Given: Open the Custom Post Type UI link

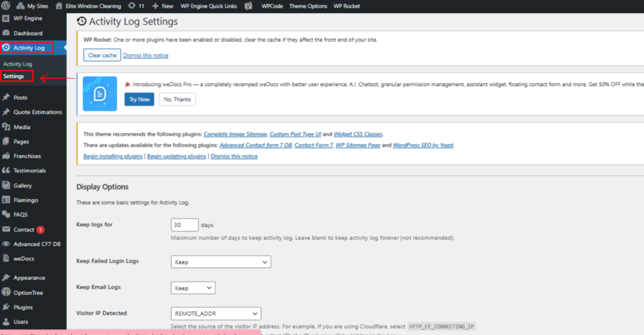Looking at the screenshot, I should point(296,135).
